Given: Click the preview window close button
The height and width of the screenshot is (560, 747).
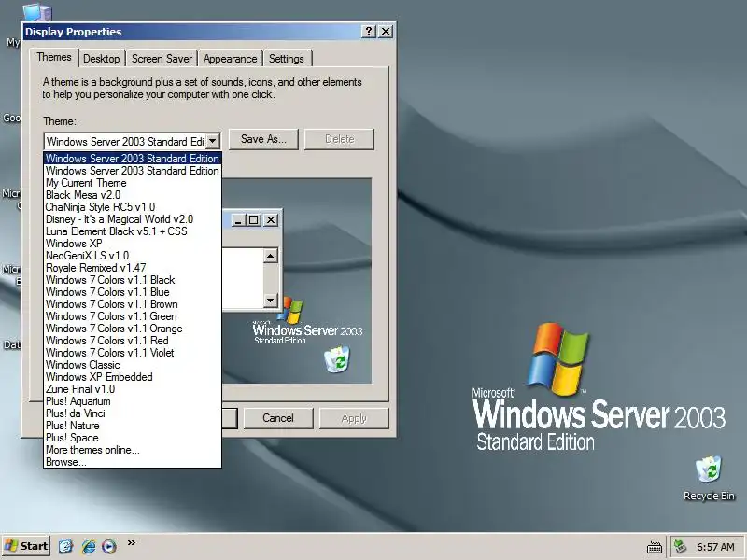Looking at the screenshot, I should pos(271,220).
